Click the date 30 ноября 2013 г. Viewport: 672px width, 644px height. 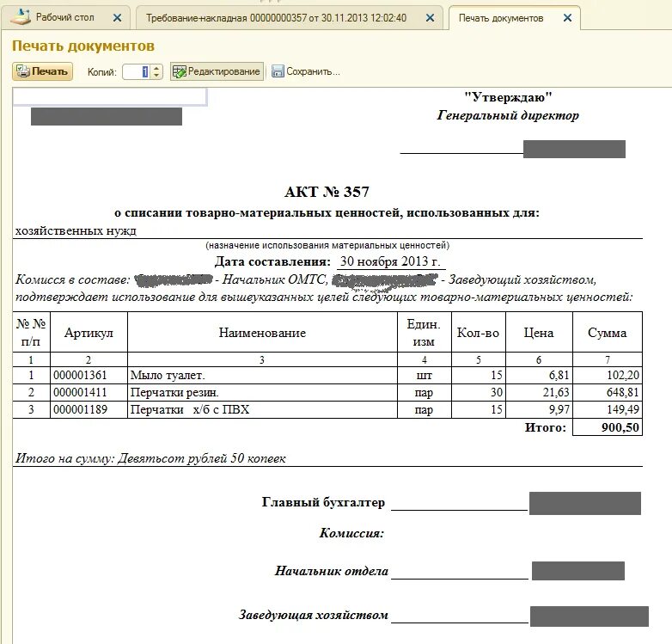(x=390, y=261)
